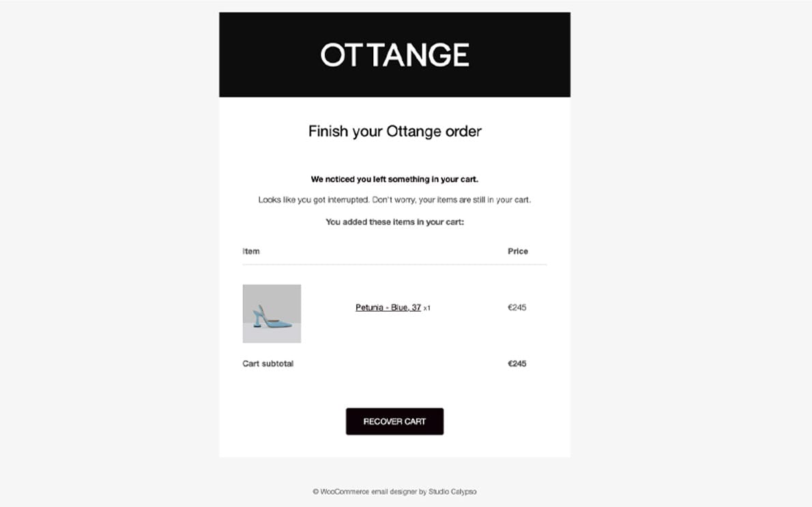Click the word cart ending the interrupted sentence

tap(523, 200)
